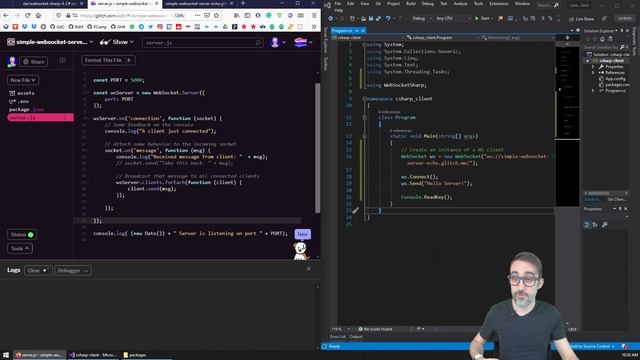Open the File menu in Visual Studio
This screenshot has width=640, height=360.
coord(338,4)
